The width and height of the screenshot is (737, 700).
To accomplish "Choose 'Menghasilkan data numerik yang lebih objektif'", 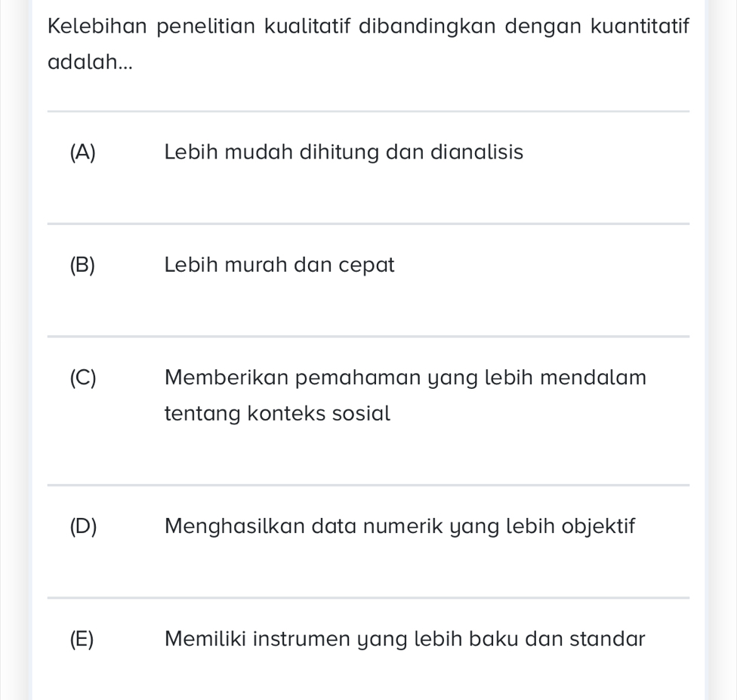I will coord(400,526).
